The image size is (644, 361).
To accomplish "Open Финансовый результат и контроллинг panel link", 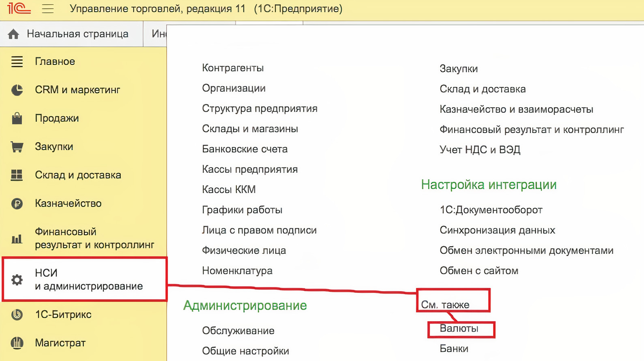I will point(532,130).
